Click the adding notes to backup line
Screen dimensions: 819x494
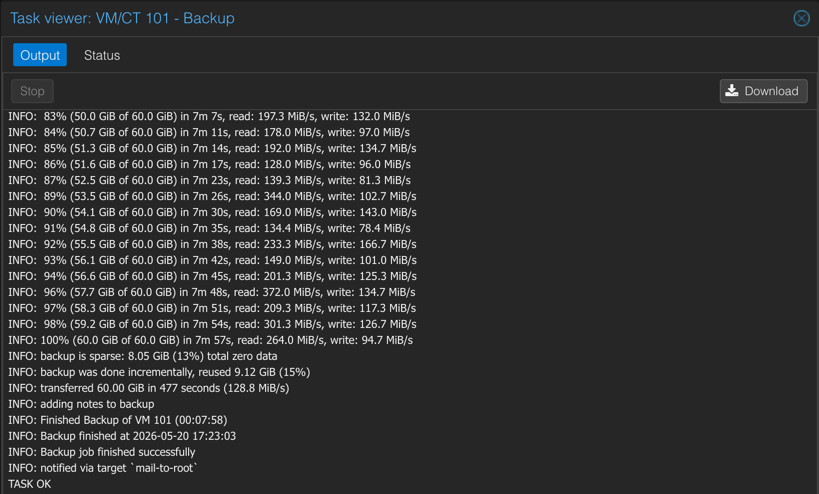coord(81,404)
